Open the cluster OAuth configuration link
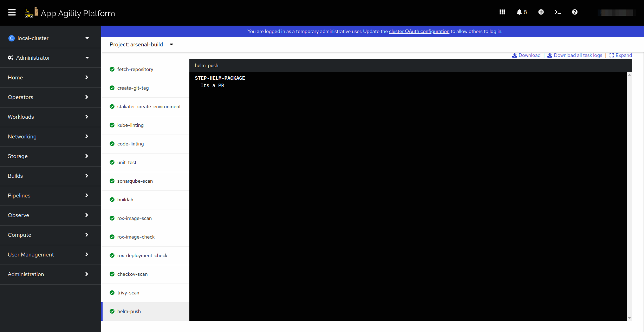Image resolution: width=644 pixels, height=332 pixels. pos(419,32)
